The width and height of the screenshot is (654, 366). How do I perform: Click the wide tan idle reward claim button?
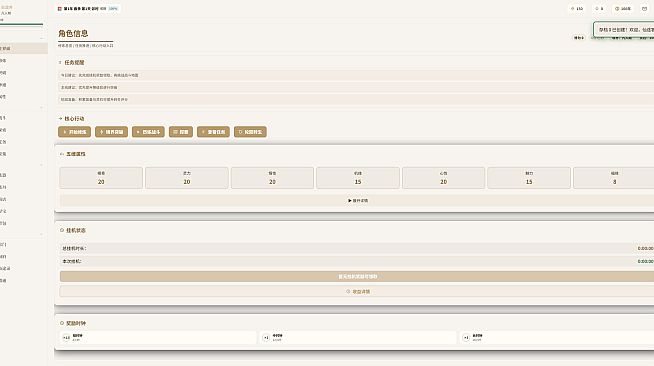click(x=358, y=276)
